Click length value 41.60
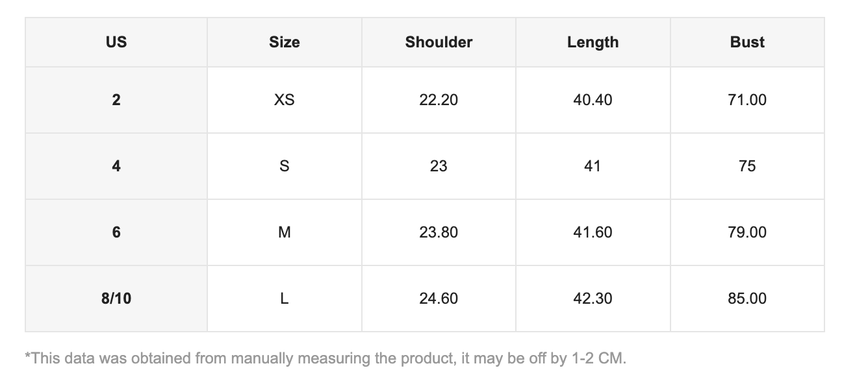 pyautogui.click(x=593, y=232)
